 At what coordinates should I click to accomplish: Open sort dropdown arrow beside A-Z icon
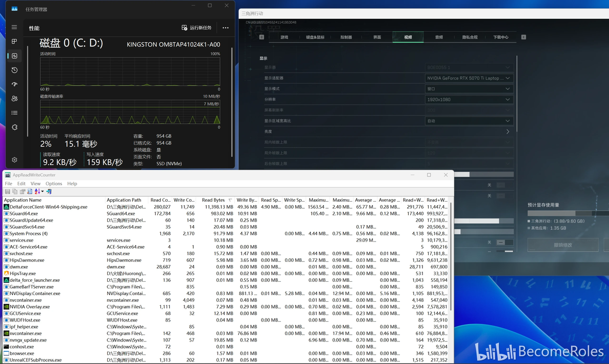(x=42, y=192)
